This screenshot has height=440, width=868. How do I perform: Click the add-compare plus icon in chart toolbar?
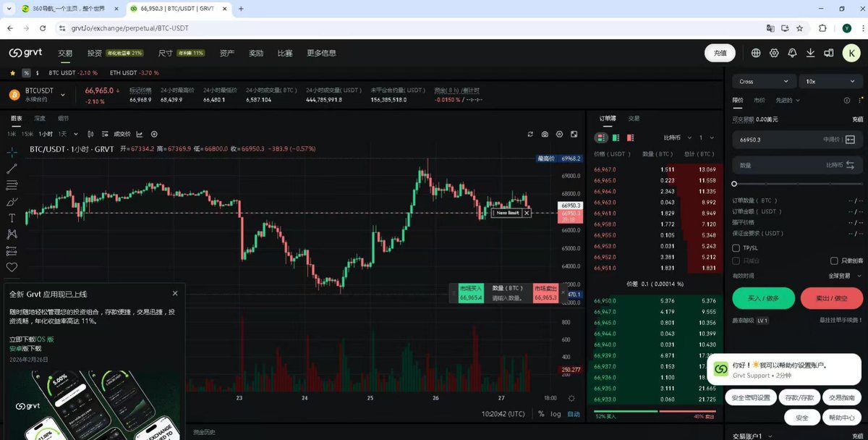(x=154, y=134)
